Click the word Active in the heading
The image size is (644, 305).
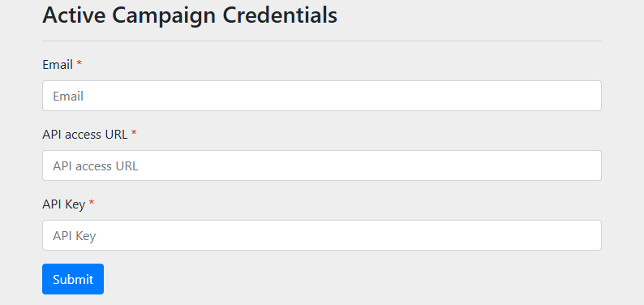[x=74, y=15]
